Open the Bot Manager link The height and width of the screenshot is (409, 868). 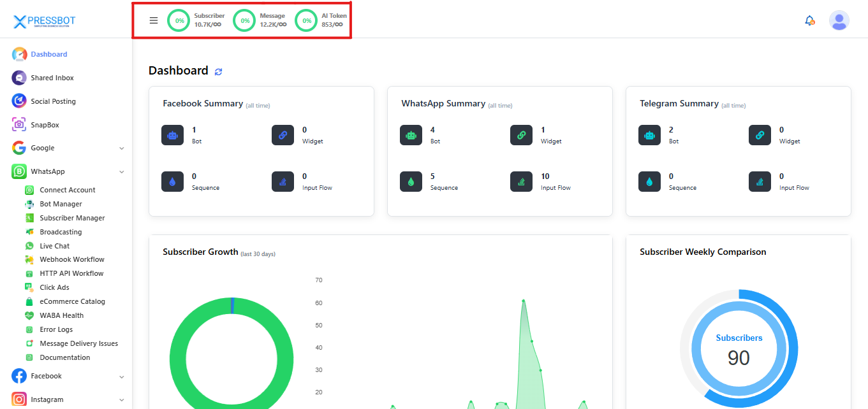(x=61, y=204)
